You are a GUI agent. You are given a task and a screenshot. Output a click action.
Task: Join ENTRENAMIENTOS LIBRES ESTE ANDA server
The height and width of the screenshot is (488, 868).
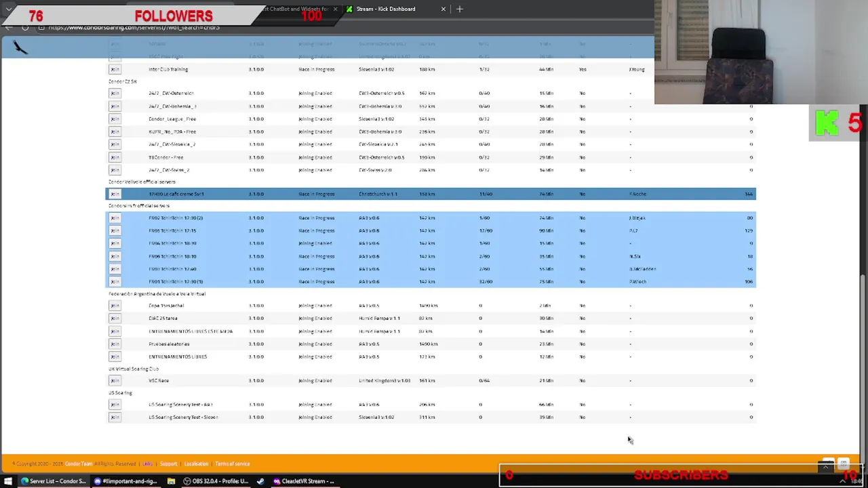pyautogui.click(x=115, y=331)
